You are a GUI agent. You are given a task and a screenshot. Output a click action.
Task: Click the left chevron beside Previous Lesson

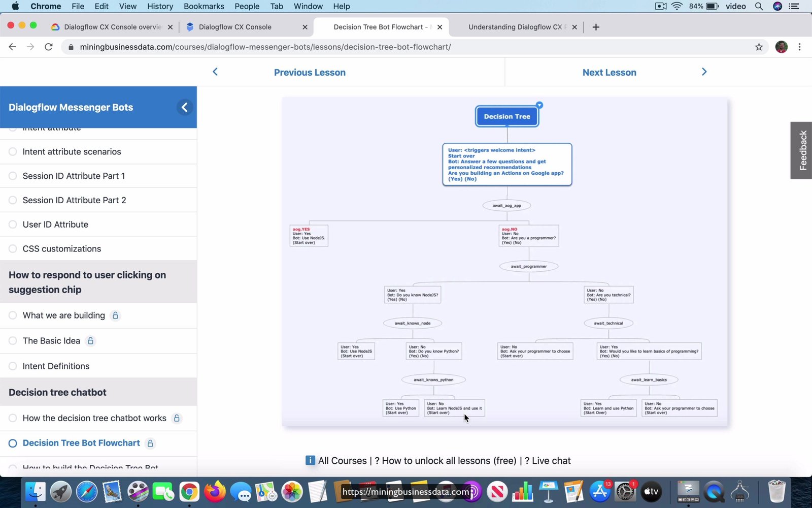point(215,72)
